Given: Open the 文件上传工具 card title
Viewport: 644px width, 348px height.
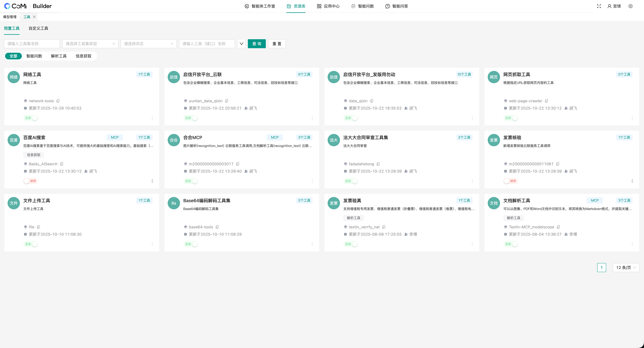Looking at the screenshot, I should [37, 200].
